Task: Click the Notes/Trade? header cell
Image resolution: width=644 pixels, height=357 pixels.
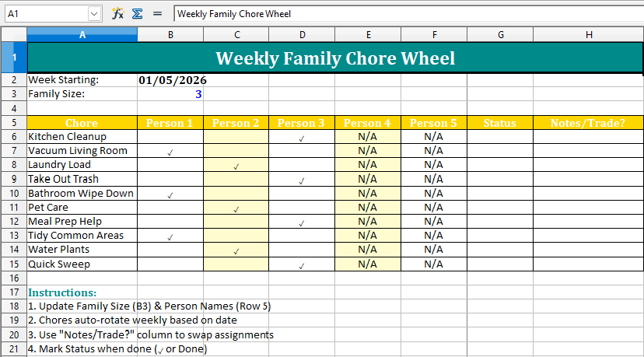Action: tap(588, 123)
